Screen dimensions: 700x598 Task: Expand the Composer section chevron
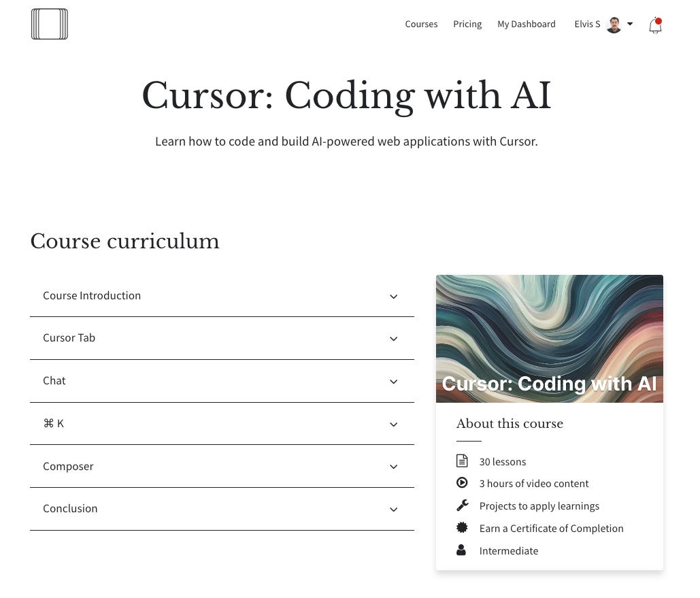(394, 467)
